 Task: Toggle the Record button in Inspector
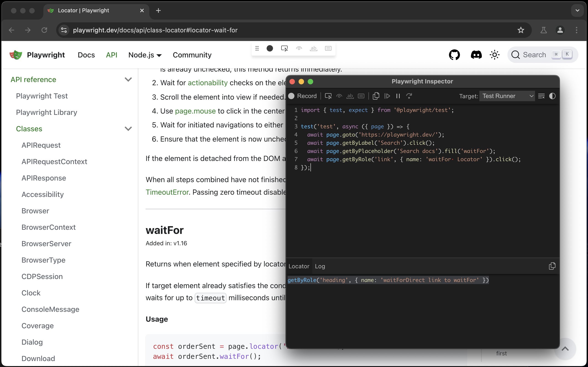pos(302,96)
